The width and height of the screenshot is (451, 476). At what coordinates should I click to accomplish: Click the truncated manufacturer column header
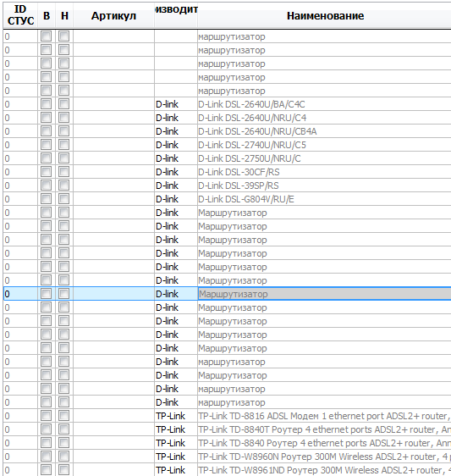176,15
